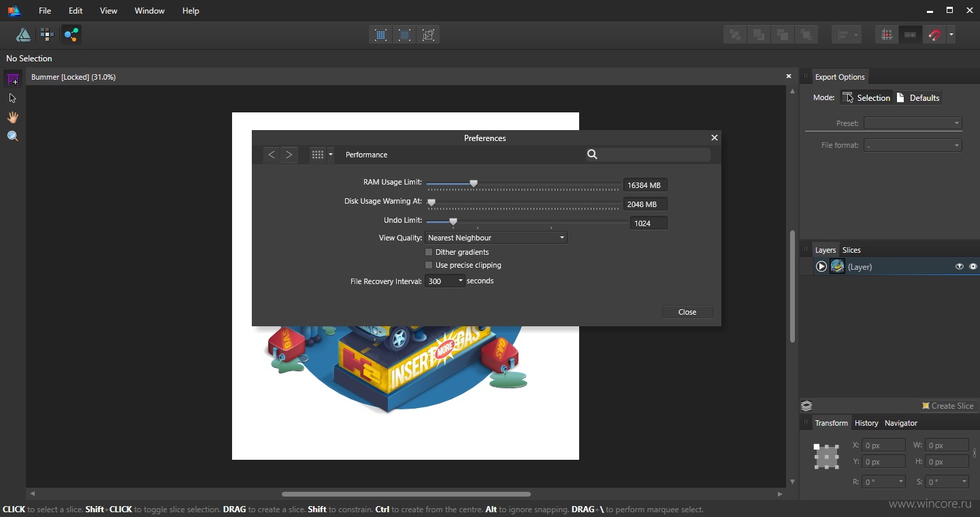Select the Slice Selection arrow tool

tap(13, 98)
